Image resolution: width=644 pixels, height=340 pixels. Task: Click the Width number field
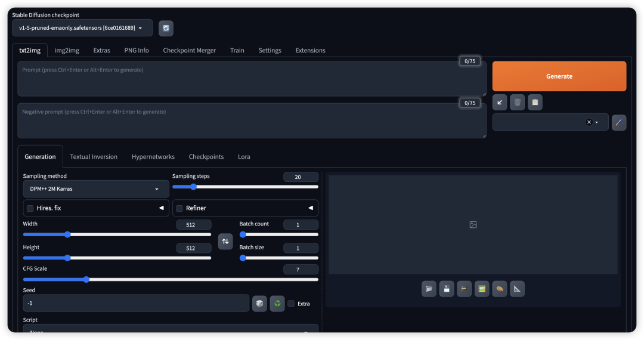click(193, 225)
